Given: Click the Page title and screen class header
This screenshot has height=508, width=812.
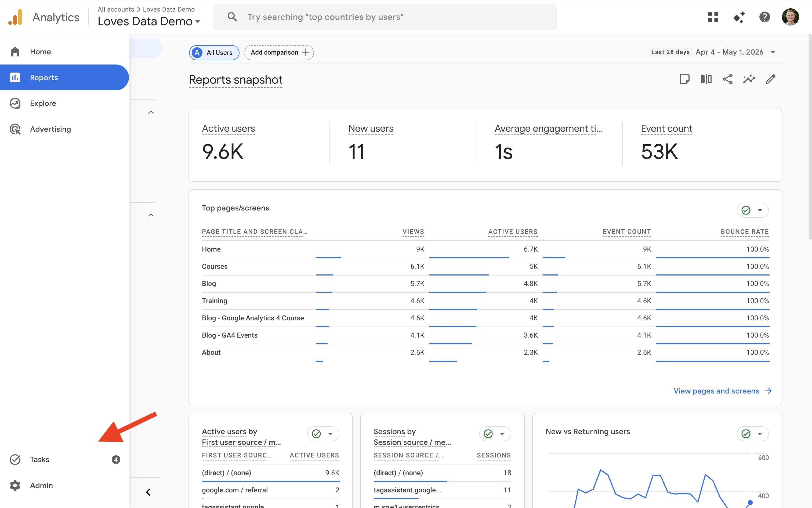Looking at the screenshot, I should click(x=254, y=232).
